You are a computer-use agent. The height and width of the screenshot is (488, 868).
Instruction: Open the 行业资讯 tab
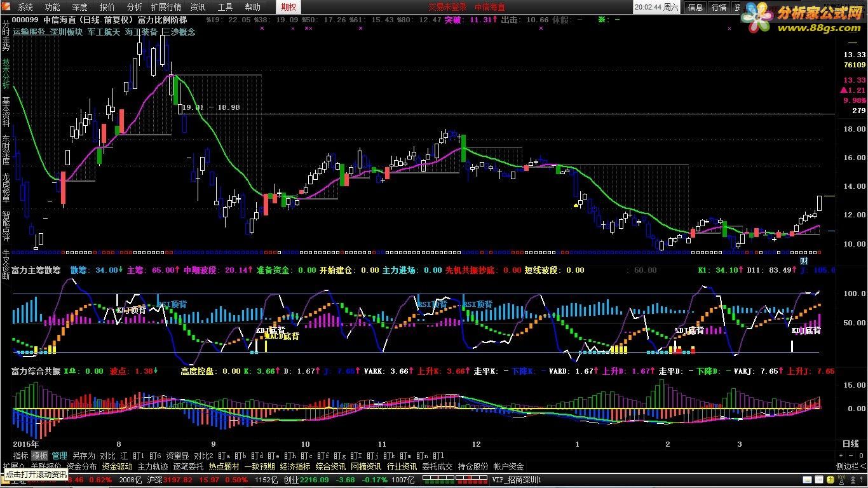point(402,466)
